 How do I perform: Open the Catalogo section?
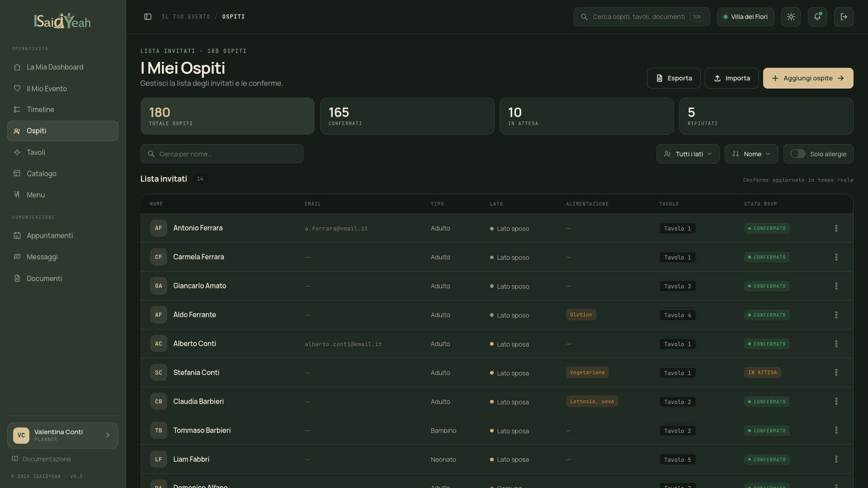pyautogui.click(x=63, y=174)
